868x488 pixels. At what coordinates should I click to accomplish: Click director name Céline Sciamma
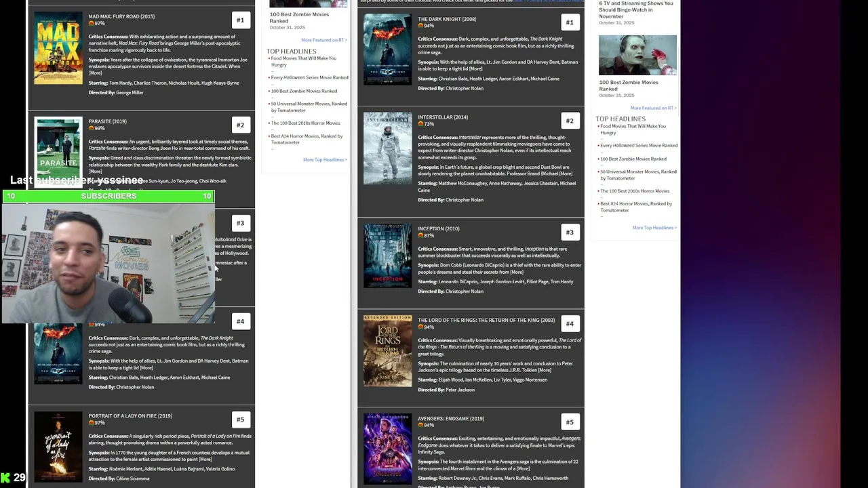[x=133, y=479]
